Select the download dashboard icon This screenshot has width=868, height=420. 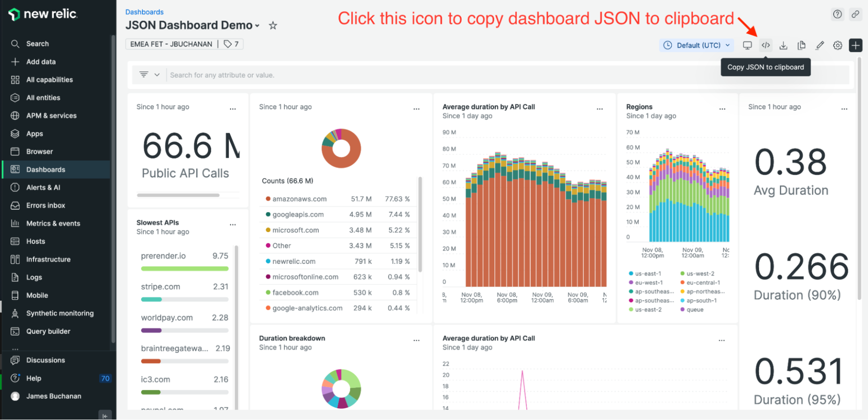click(783, 45)
